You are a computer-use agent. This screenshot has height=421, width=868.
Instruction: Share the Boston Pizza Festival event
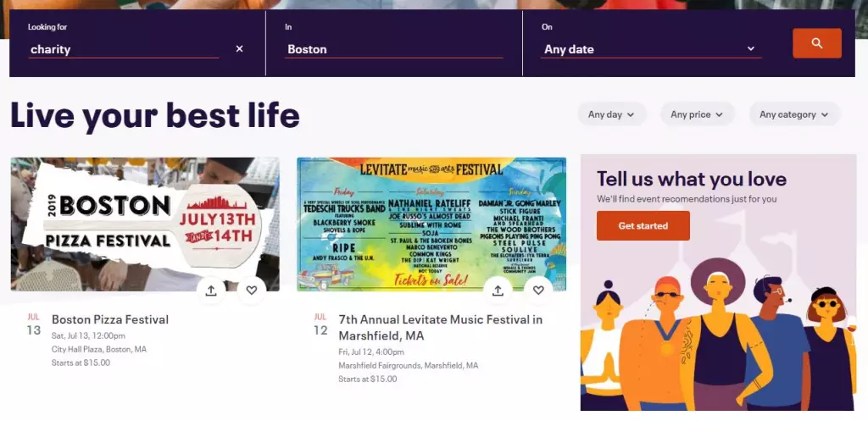(x=211, y=291)
